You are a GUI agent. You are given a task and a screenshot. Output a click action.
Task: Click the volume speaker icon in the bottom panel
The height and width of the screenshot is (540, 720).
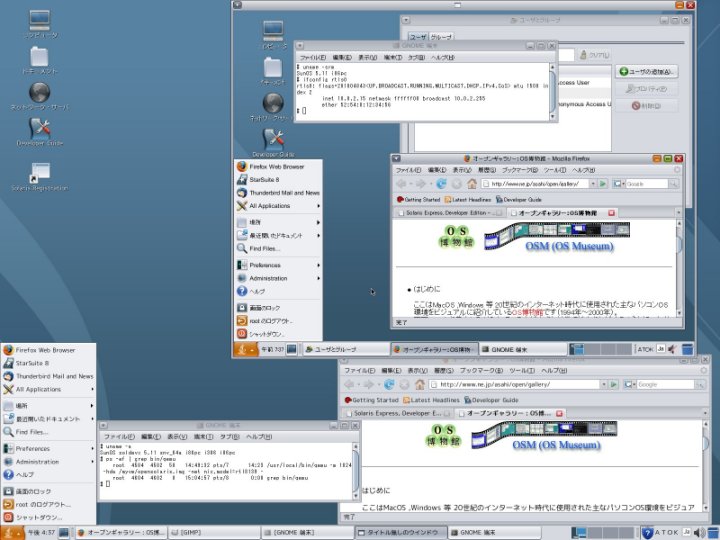(699, 533)
